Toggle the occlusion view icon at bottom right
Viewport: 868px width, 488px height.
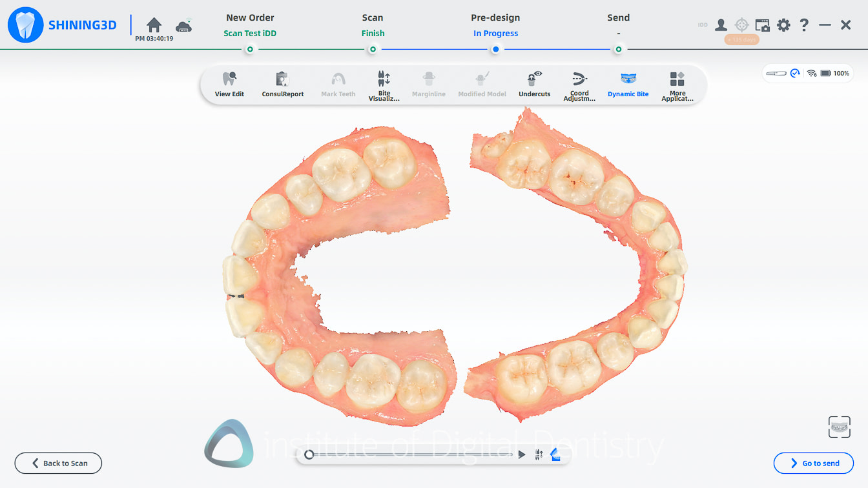click(x=840, y=427)
